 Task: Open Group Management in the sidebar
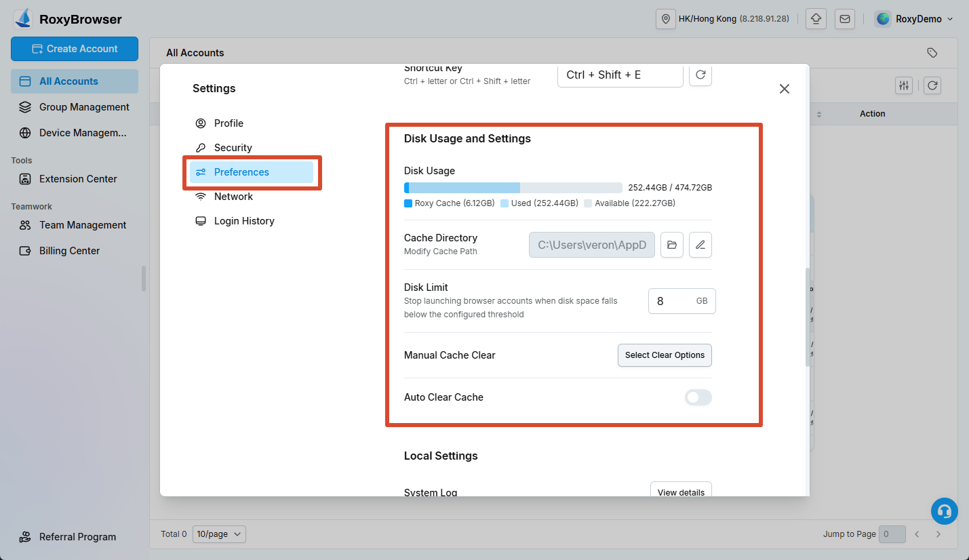tap(75, 107)
